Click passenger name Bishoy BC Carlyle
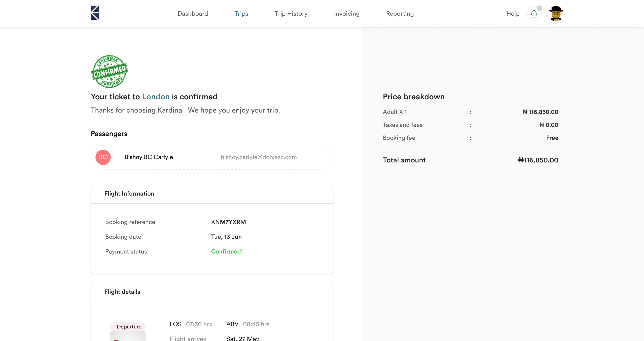 coord(148,157)
